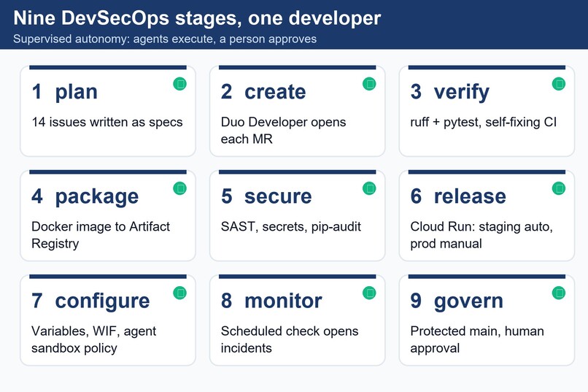Select the '3 verify' card heading
The width and height of the screenshot is (588, 392).
coord(449,92)
